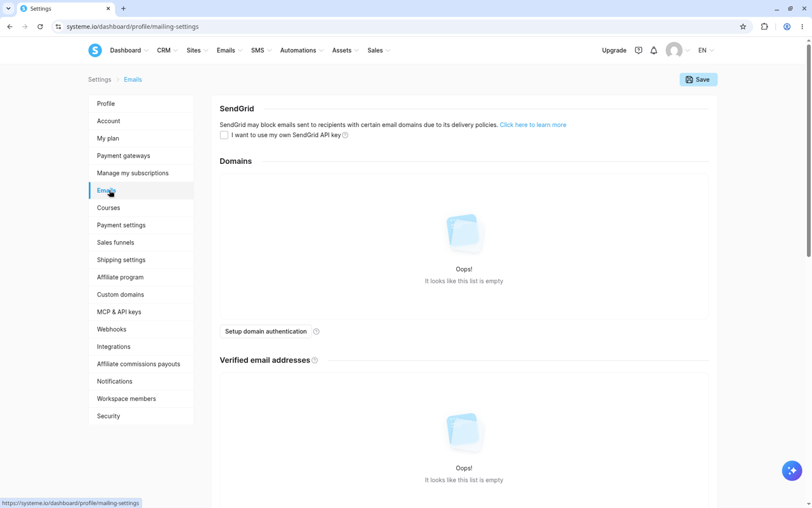Reload the page
The image size is (812, 508).
point(40,27)
